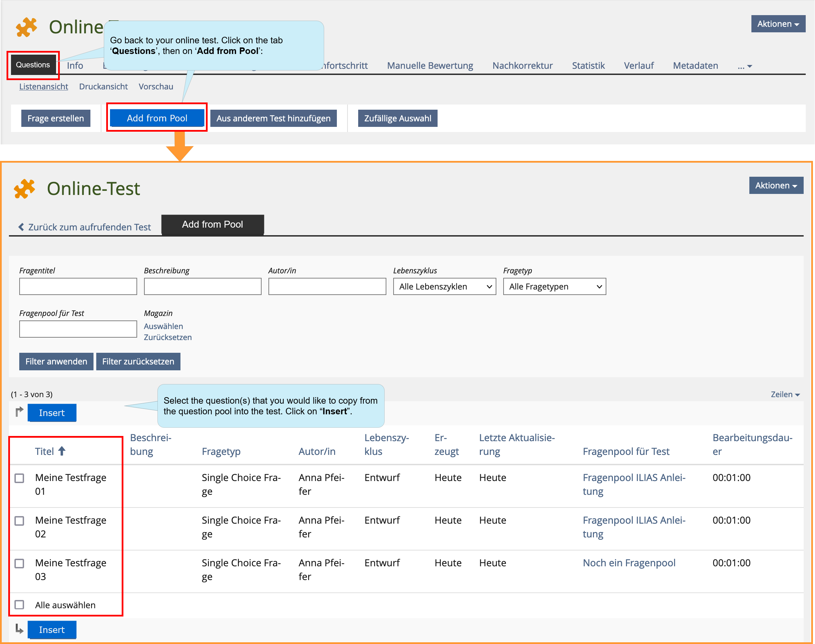Image resolution: width=815 pixels, height=644 pixels.
Task: Open the Questions tab
Action: pyautogui.click(x=32, y=65)
